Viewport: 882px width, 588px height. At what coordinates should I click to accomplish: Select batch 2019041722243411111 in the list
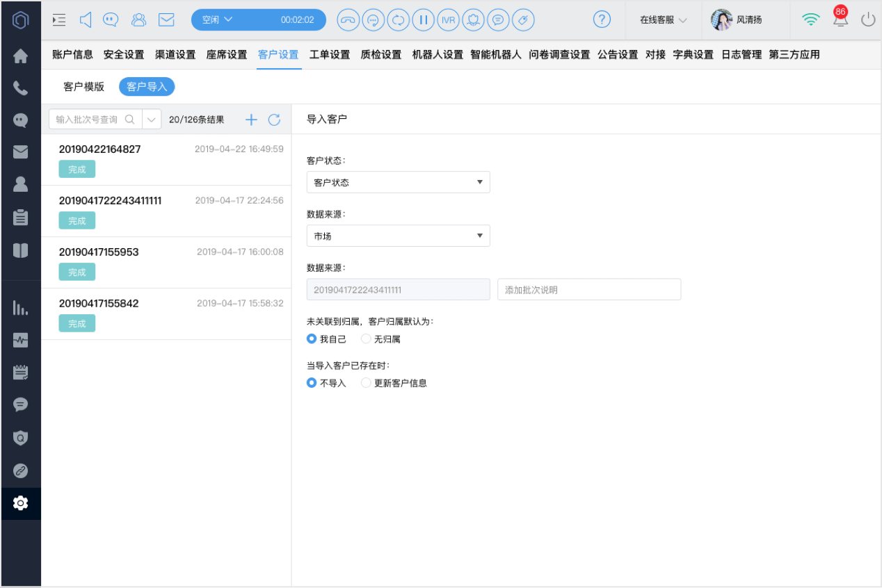pyautogui.click(x=166, y=211)
